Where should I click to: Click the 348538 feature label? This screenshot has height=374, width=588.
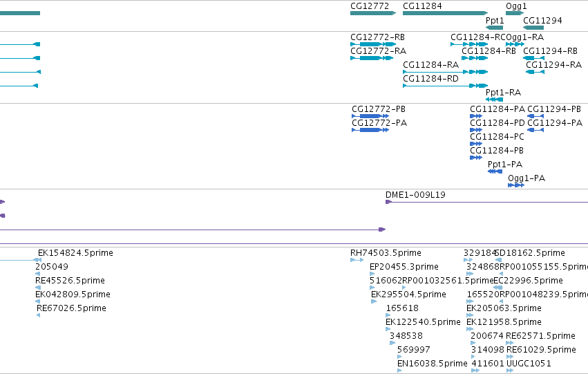click(406, 336)
